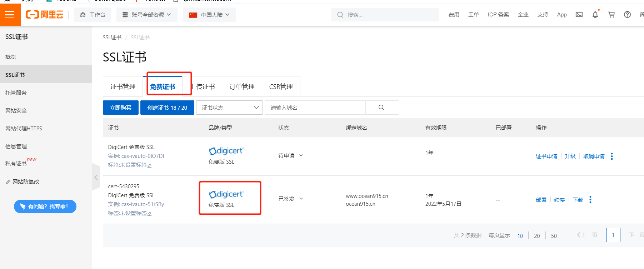This screenshot has width=644, height=269.
Task: Click expiry date 2022年5月17日
Action: point(443,204)
